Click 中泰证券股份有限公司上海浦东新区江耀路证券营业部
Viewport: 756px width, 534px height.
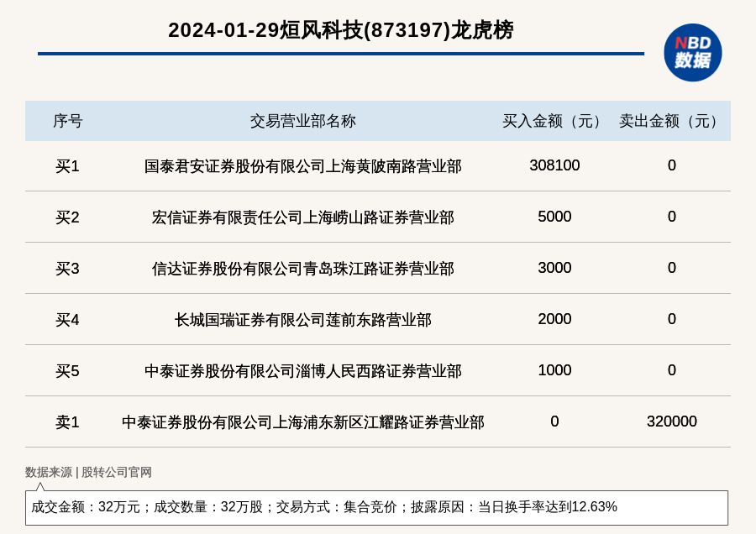click(302, 422)
